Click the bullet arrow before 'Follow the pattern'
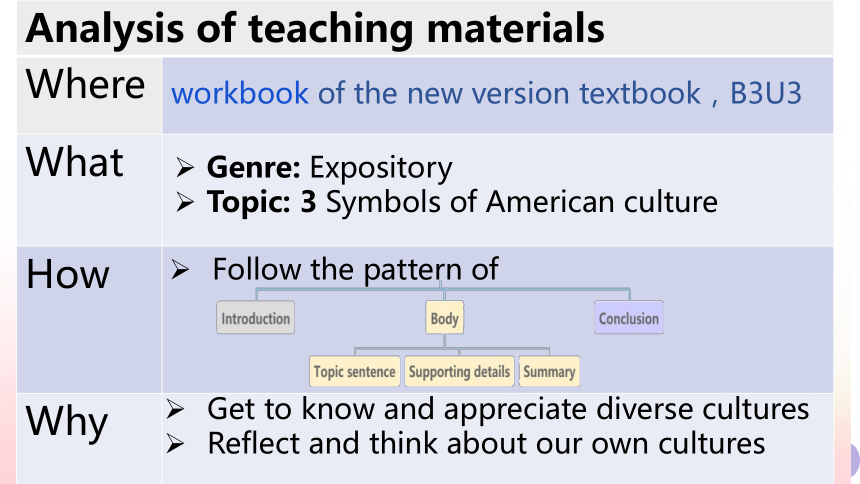Image resolution: width=860 pixels, height=484 pixels. [x=180, y=269]
